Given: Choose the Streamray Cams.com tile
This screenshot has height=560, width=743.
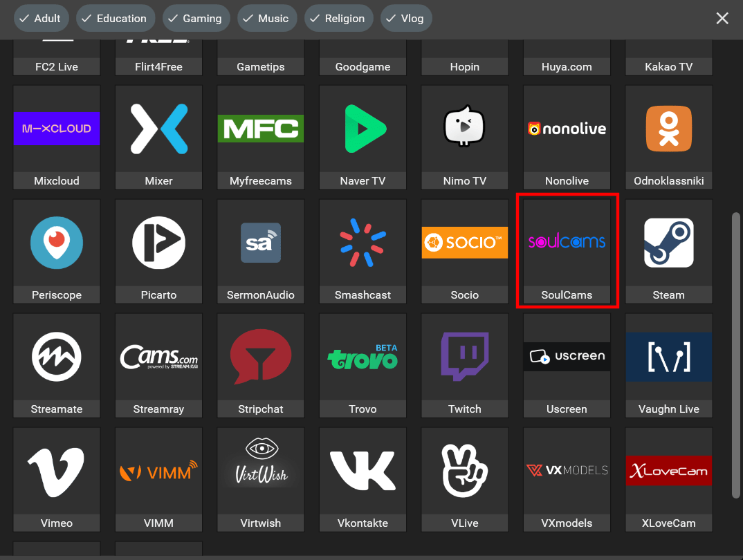Looking at the screenshot, I should tap(158, 366).
